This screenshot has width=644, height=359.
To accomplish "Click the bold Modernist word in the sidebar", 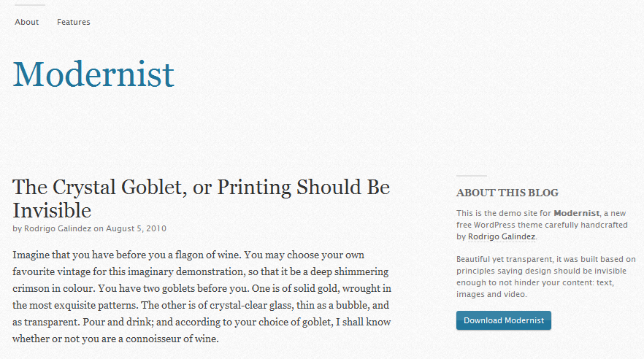I will [577, 213].
